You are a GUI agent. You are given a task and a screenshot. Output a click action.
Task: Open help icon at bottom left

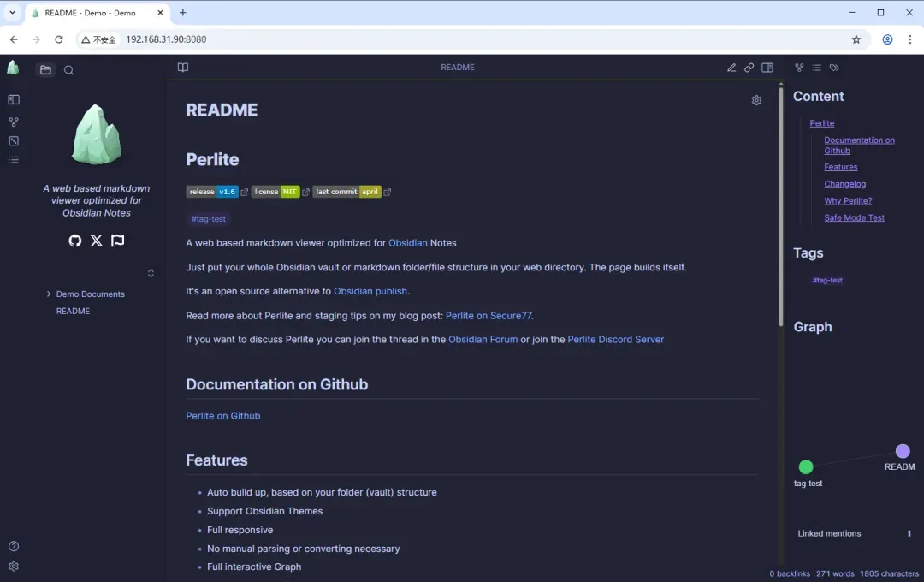point(14,547)
